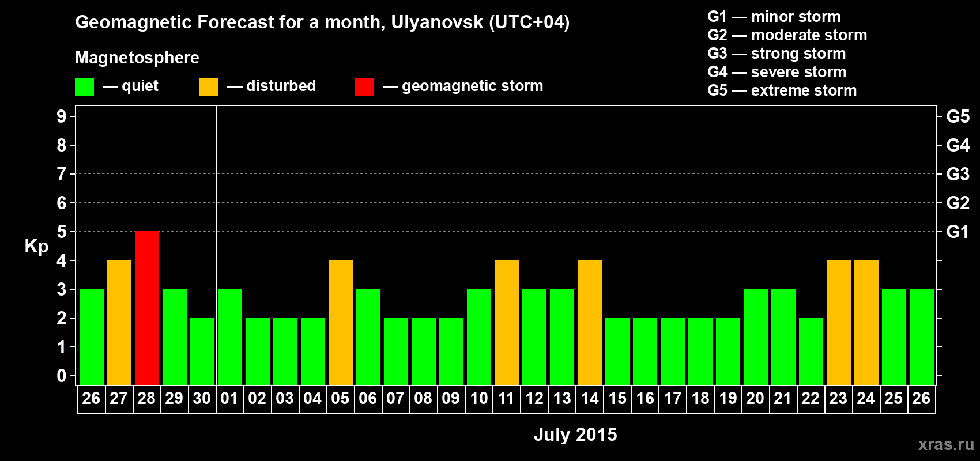Viewport: 980px width, 461px height.
Task: Click the G3 label on right axis
Action: pos(958,174)
